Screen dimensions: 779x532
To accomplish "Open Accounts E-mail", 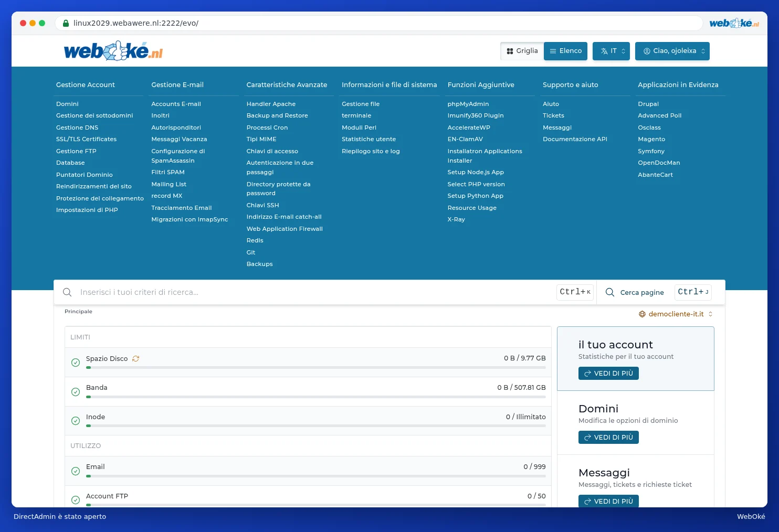I will [176, 104].
